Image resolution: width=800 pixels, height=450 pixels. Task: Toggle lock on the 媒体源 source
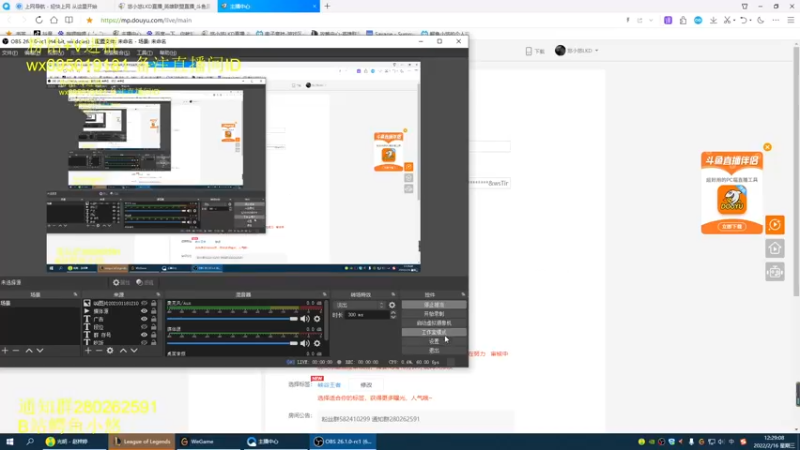[154, 311]
